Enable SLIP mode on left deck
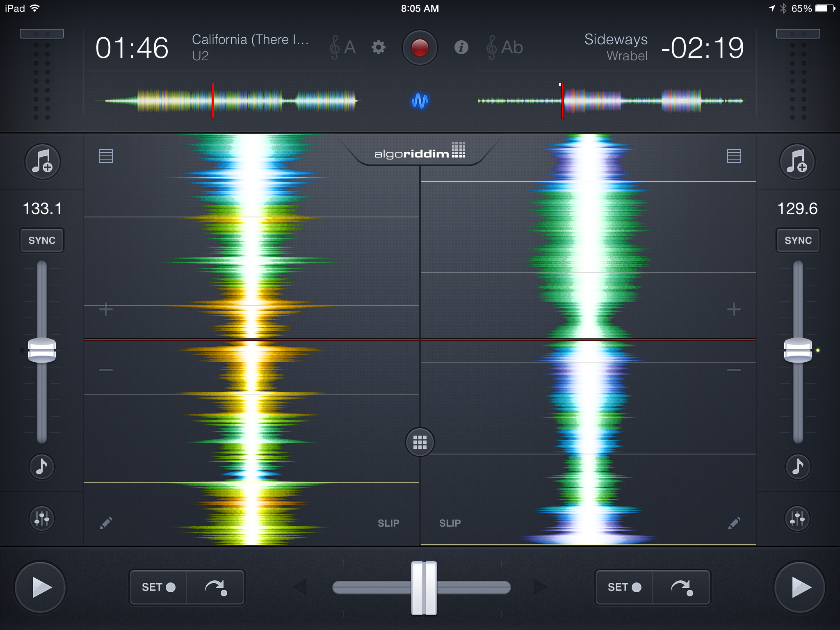The width and height of the screenshot is (840, 630). click(388, 523)
